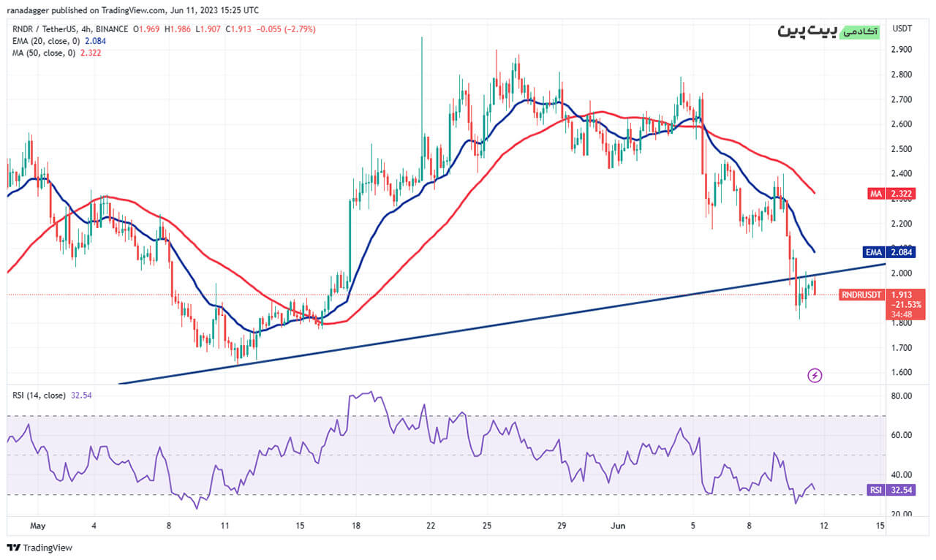Image resolution: width=936 pixels, height=560 pixels.
Task: Click the green Persian academy badge
Action: tap(860, 32)
